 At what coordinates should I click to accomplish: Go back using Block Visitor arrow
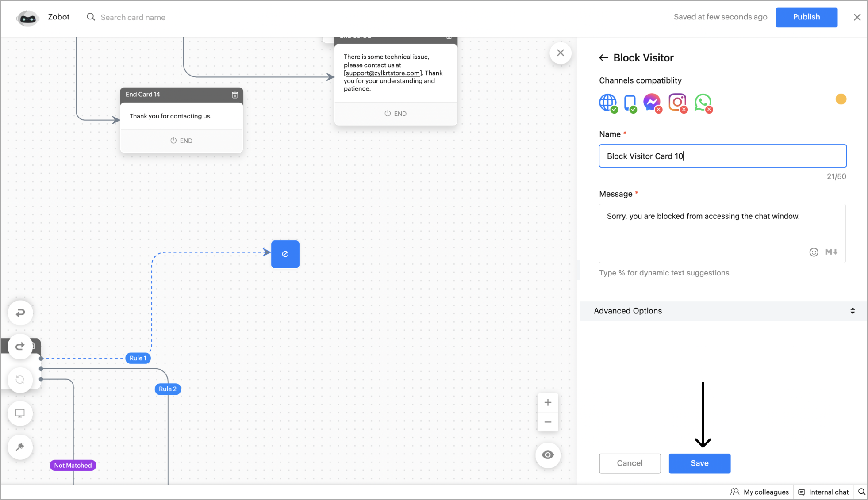(603, 58)
